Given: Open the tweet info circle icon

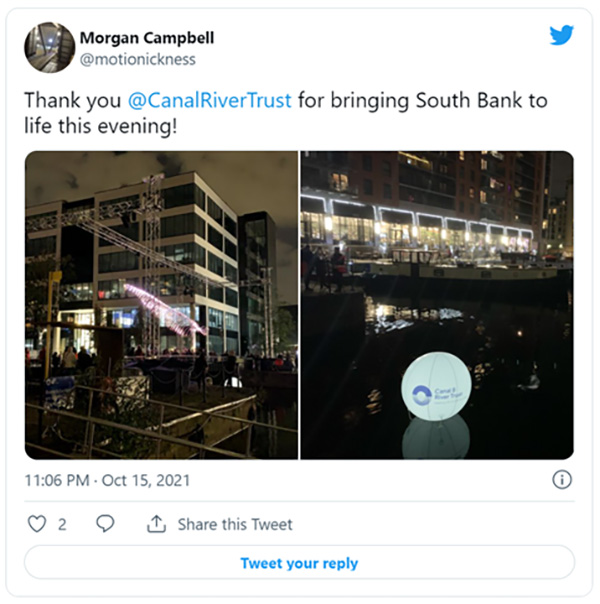Looking at the screenshot, I should pos(562,480).
